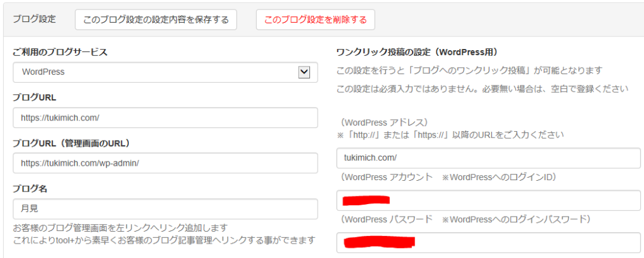Click the ご利用のブログサービス label
This screenshot has height=258, width=644.
(x=60, y=52)
